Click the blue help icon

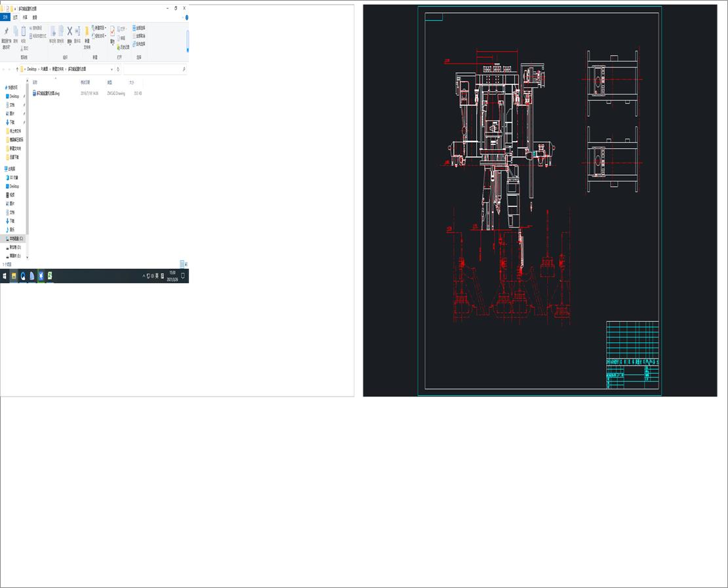[187, 17]
